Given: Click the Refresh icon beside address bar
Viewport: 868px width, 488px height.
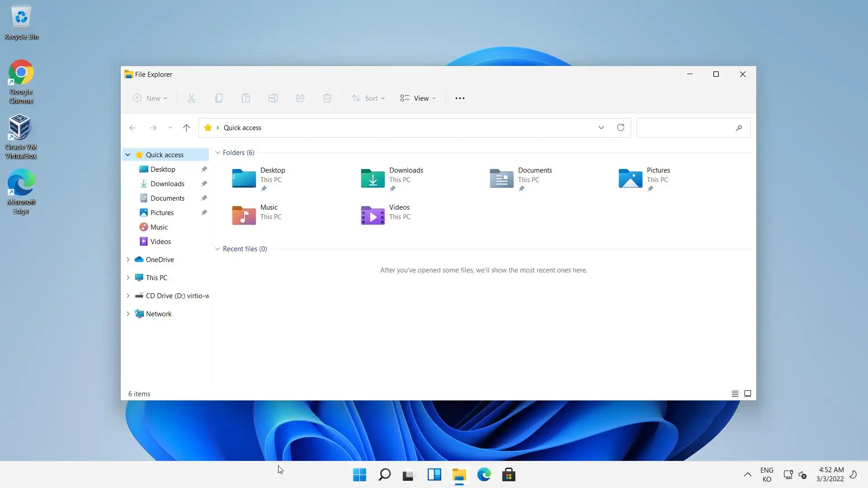Looking at the screenshot, I should 621,127.
